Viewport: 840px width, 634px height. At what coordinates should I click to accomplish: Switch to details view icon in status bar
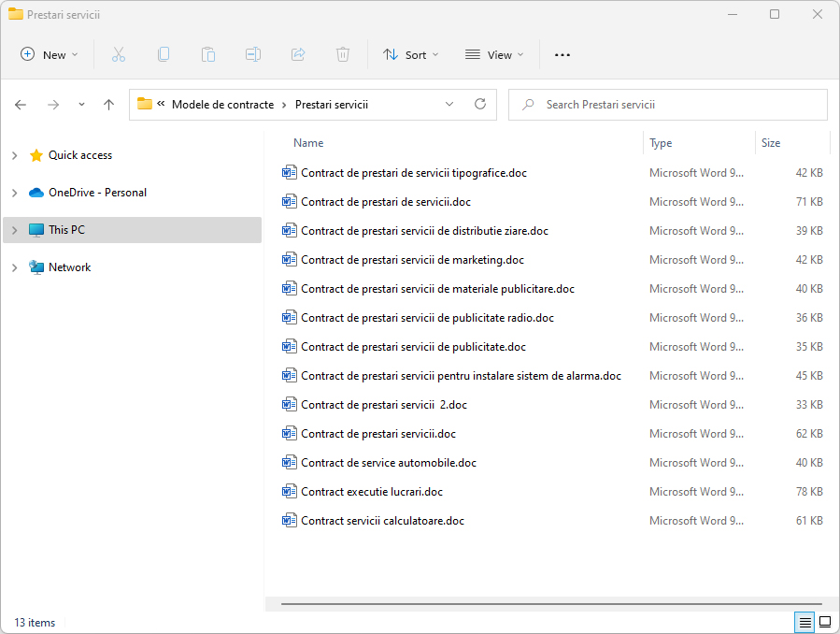(x=804, y=622)
